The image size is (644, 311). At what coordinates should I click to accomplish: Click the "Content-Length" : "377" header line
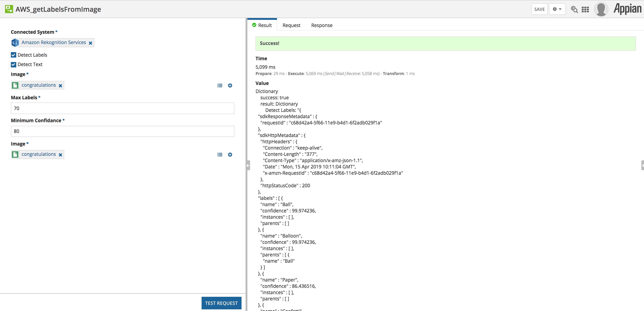tap(290, 154)
